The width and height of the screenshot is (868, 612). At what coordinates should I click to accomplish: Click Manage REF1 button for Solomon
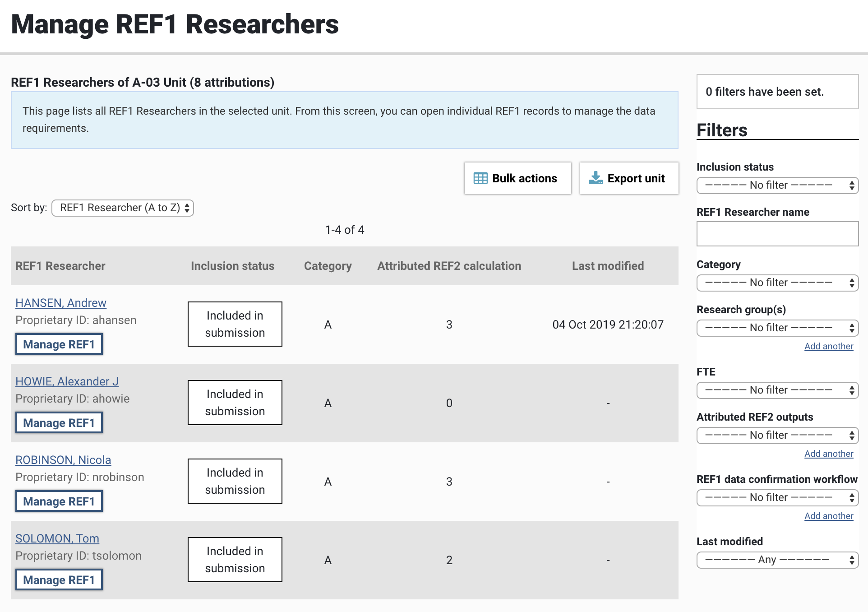click(59, 580)
